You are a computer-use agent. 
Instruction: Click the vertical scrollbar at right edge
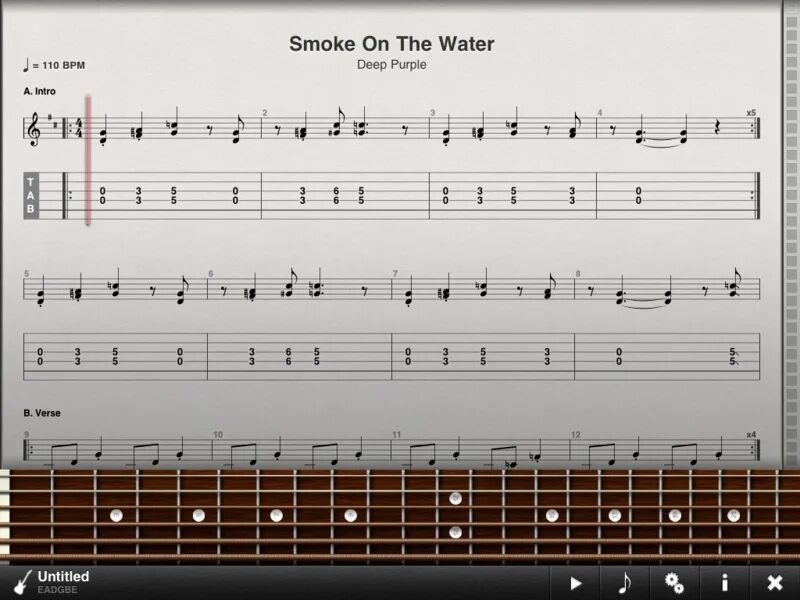(x=791, y=235)
